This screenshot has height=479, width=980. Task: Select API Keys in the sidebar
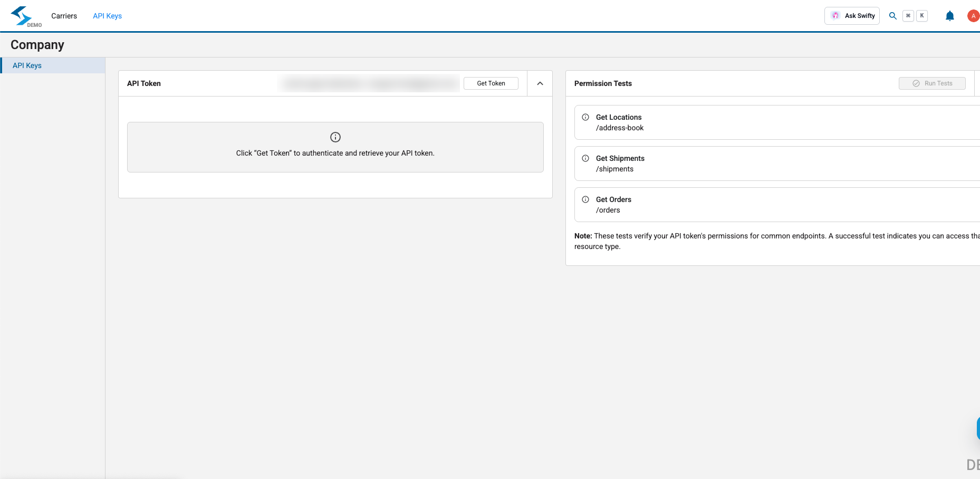53,65
